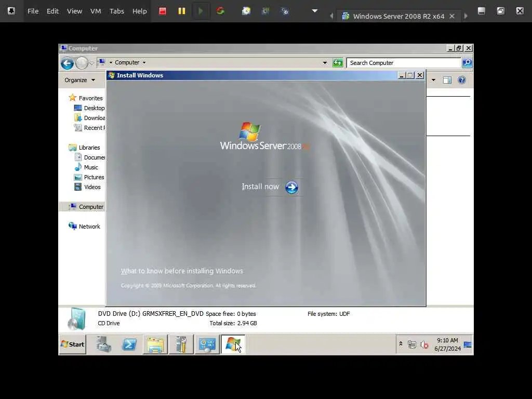Open the Edit menu
The image size is (532, 399).
click(x=52, y=11)
